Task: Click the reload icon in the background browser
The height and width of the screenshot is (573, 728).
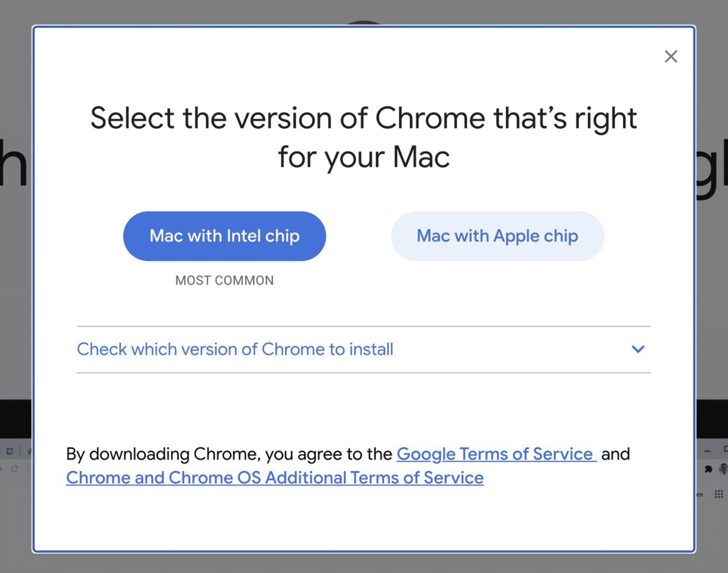Action: [x=14, y=469]
